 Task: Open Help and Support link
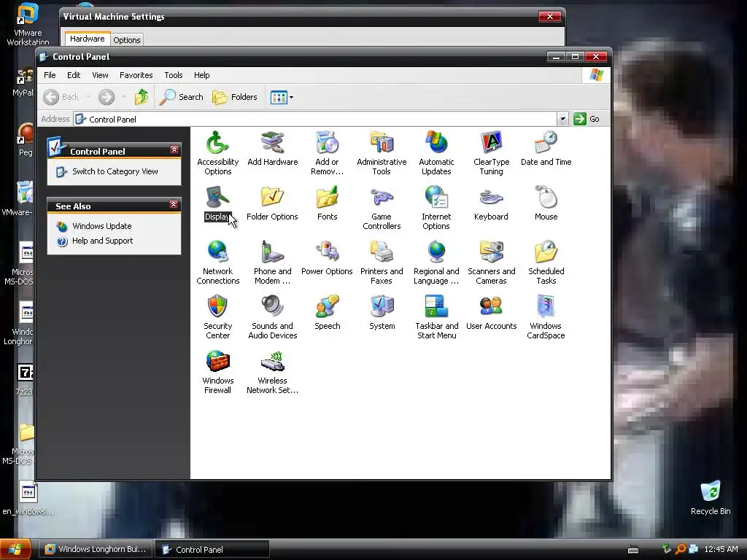102,241
